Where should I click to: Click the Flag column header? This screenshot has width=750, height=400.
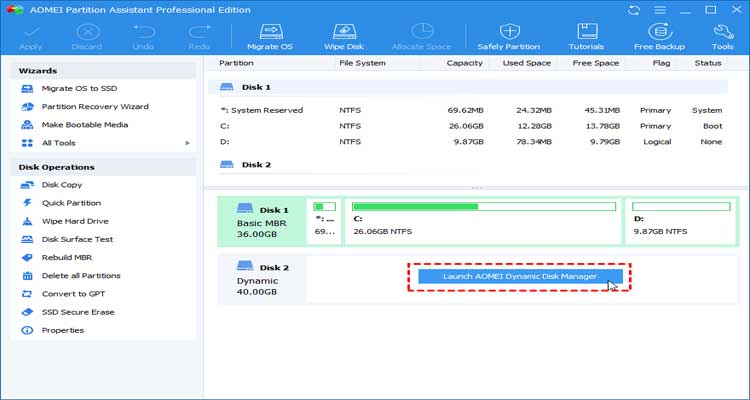662,63
